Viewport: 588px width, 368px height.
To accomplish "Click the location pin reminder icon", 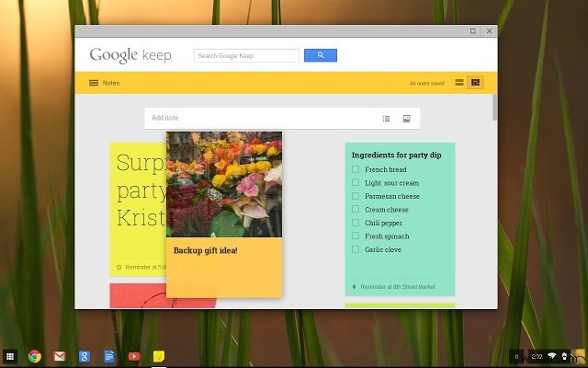I will click(x=354, y=287).
